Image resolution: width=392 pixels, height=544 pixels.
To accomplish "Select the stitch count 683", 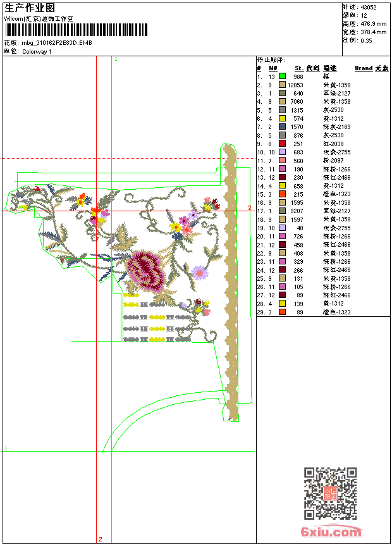I will tap(298, 152).
